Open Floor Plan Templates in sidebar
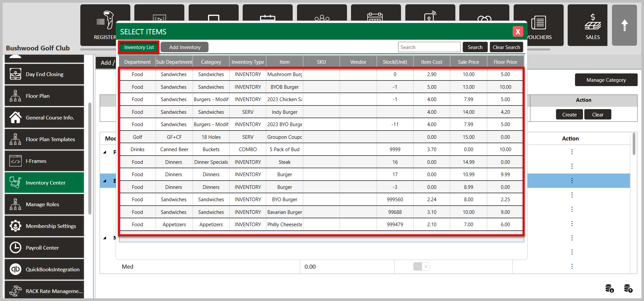 tap(44, 139)
